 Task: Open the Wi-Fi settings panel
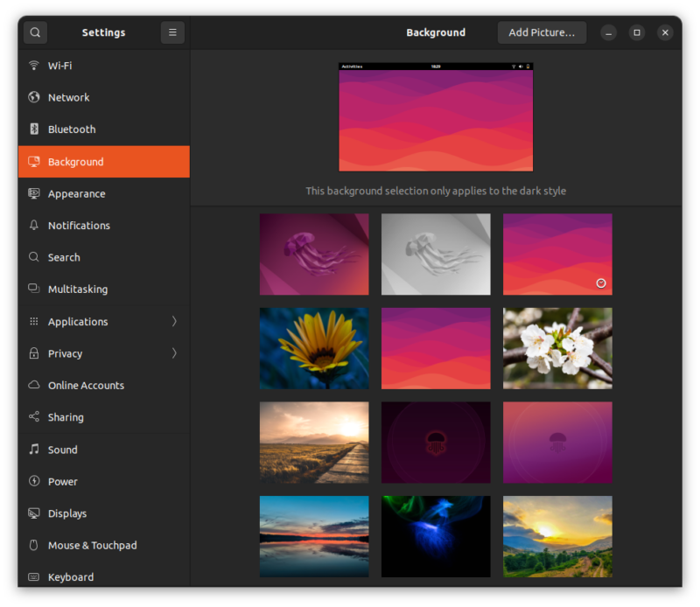104,66
